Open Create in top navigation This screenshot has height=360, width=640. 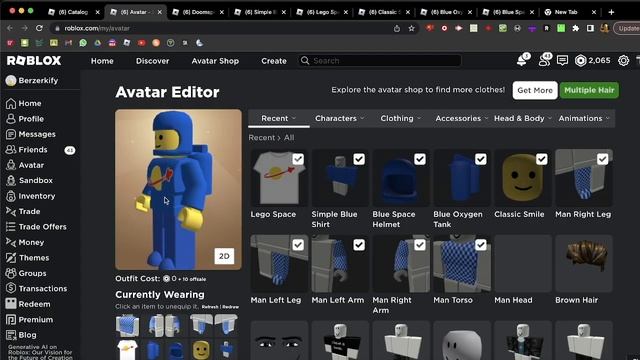click(x=273, y=61)
